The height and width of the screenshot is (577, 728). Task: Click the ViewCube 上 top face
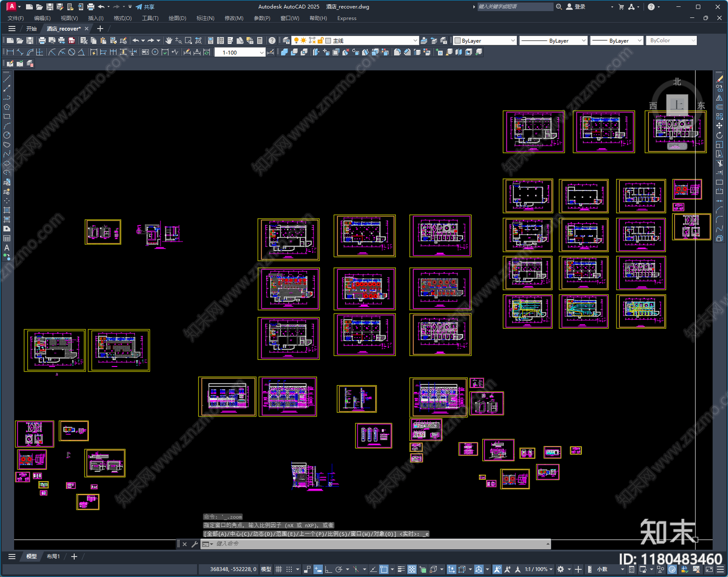coord(677,105)
